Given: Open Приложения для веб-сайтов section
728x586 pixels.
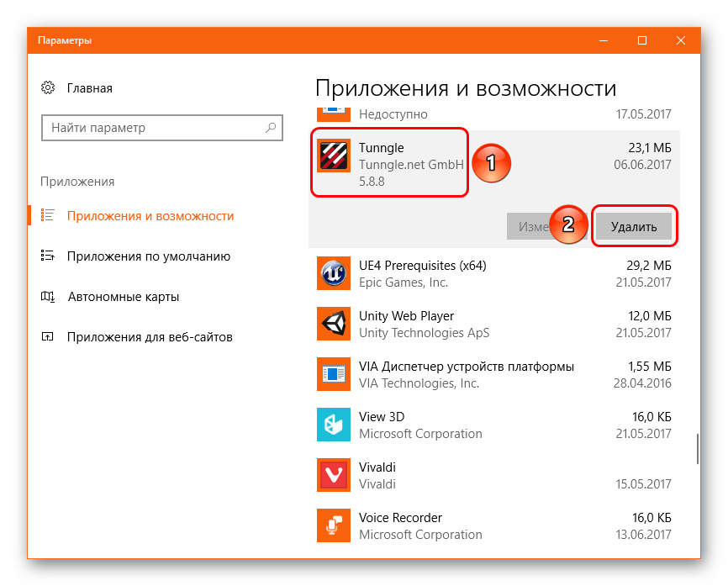Looking at the screenshot, I should click(x=150, y=337).
